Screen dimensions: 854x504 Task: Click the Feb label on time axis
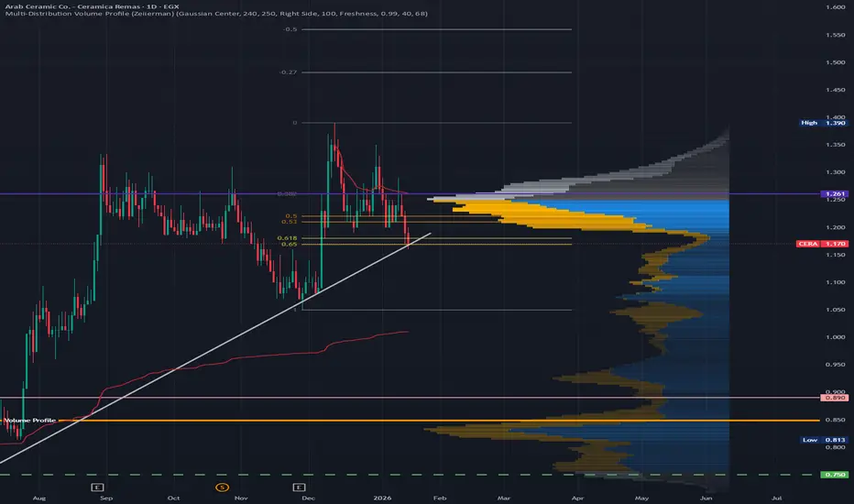pos(440,498)
